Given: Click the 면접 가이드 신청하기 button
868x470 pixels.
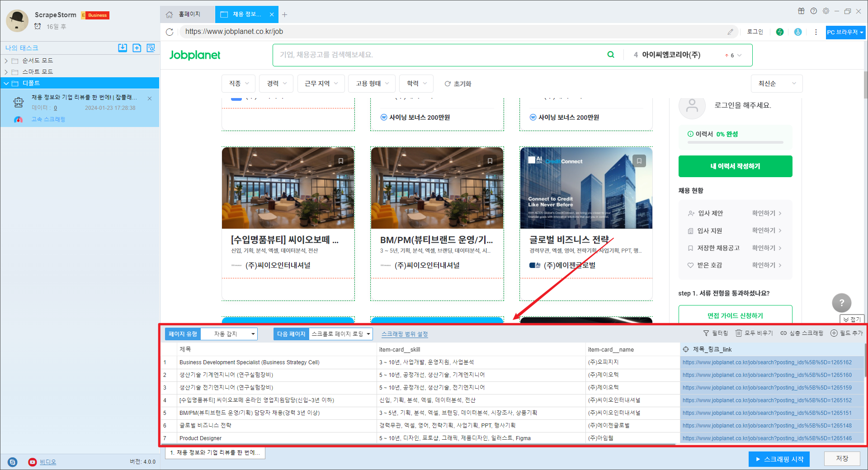Looking at the screenshot, I should click(x=735, y=315).
